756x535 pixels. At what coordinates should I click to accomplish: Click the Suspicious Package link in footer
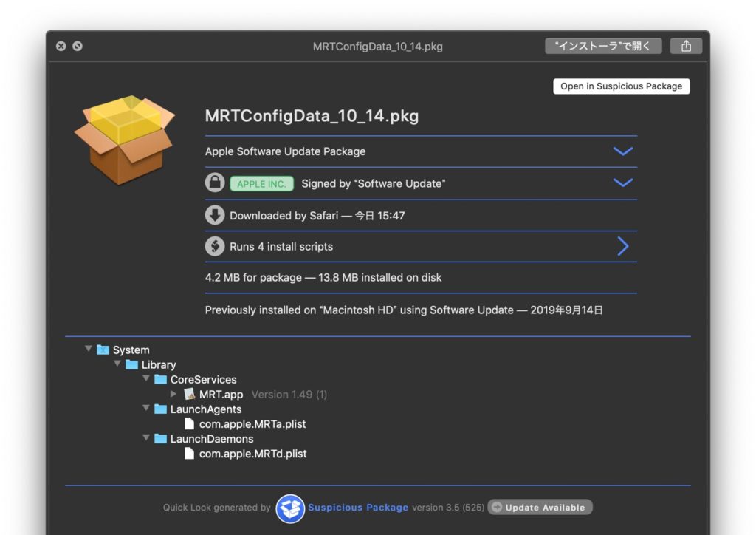point(358,507)
